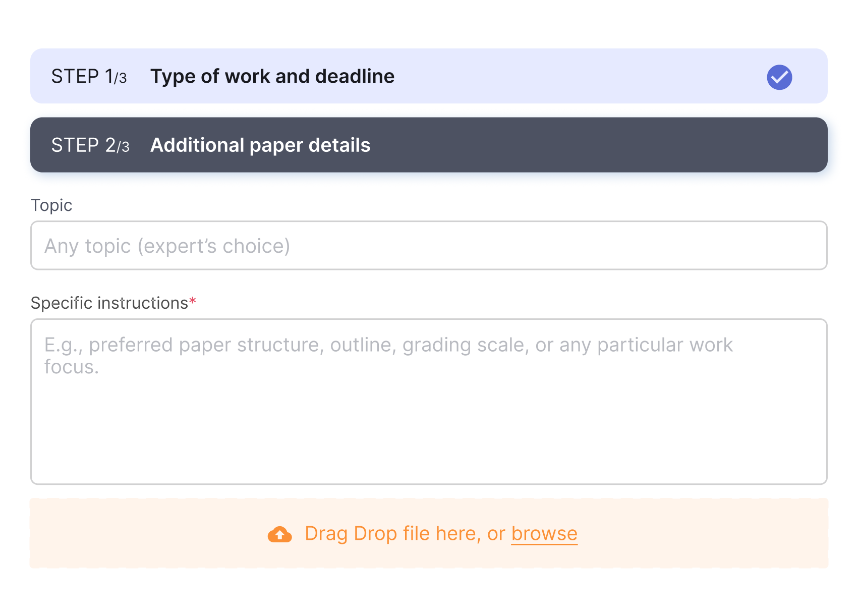Click inside the Topic input field

coord(429,246)
